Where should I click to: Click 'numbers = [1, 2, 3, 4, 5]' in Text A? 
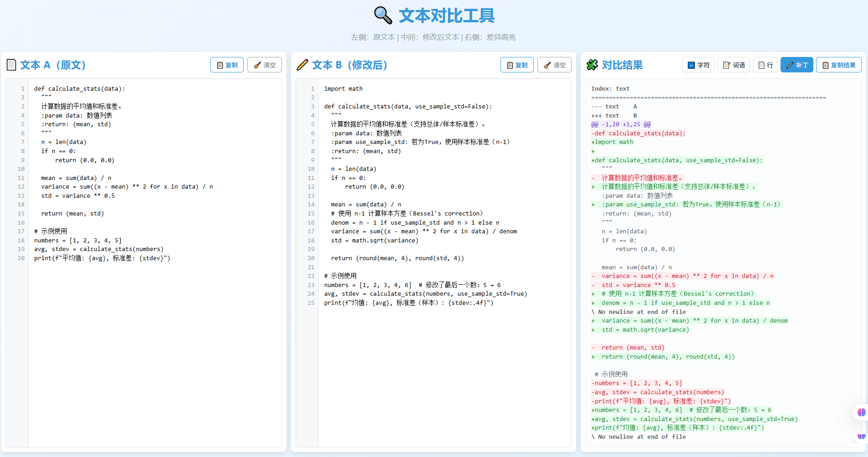[78, 241]
